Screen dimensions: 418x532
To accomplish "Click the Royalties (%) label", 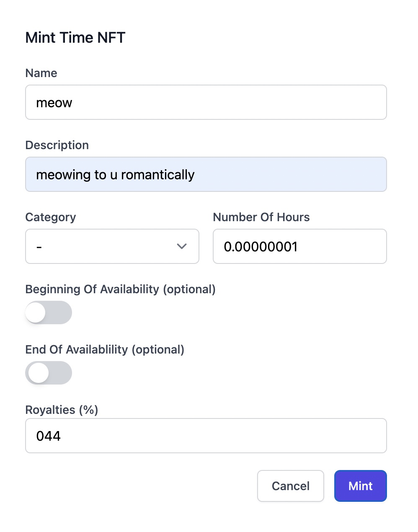I will coord(62,410).
